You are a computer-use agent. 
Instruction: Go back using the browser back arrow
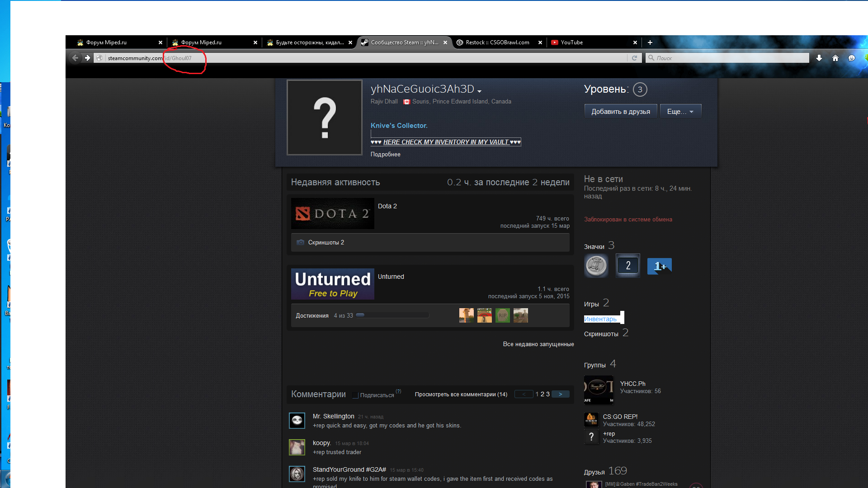coord(75,58)
